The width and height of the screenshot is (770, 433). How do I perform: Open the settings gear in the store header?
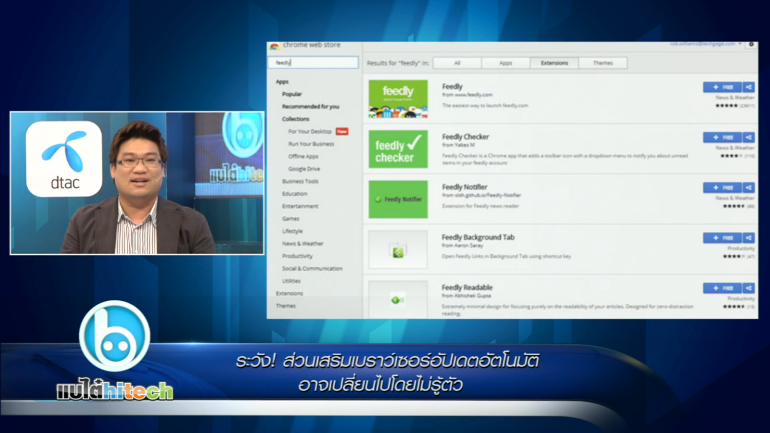[x=751, y=46]
